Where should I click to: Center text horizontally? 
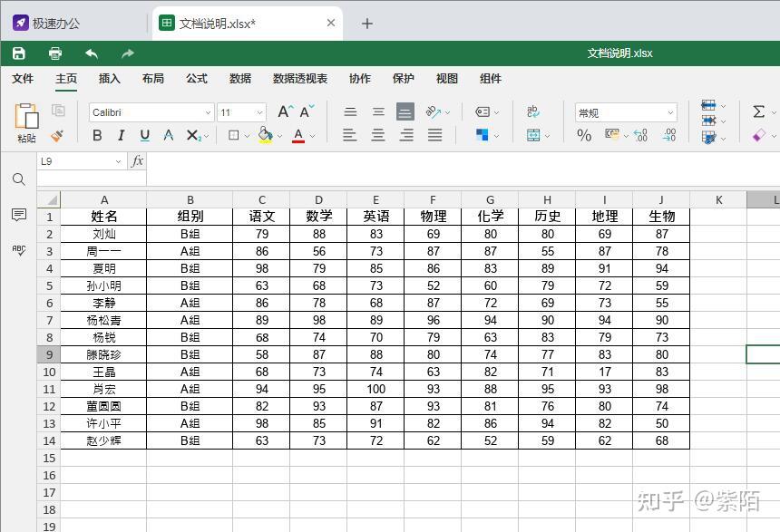(x=378, y=135)
